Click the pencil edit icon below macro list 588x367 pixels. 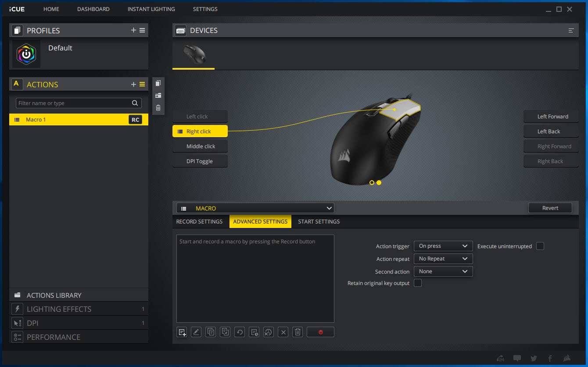tap(196, 332)
